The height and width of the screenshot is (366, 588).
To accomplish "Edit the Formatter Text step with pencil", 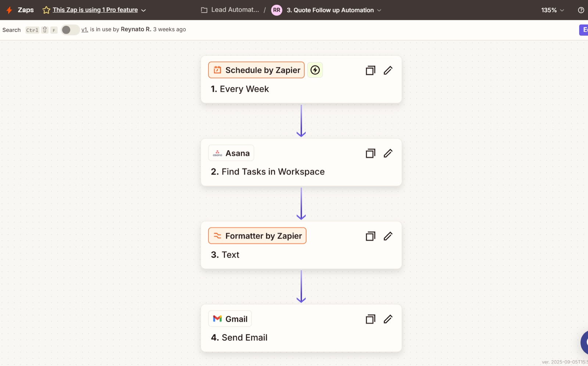I will point(388,236).
